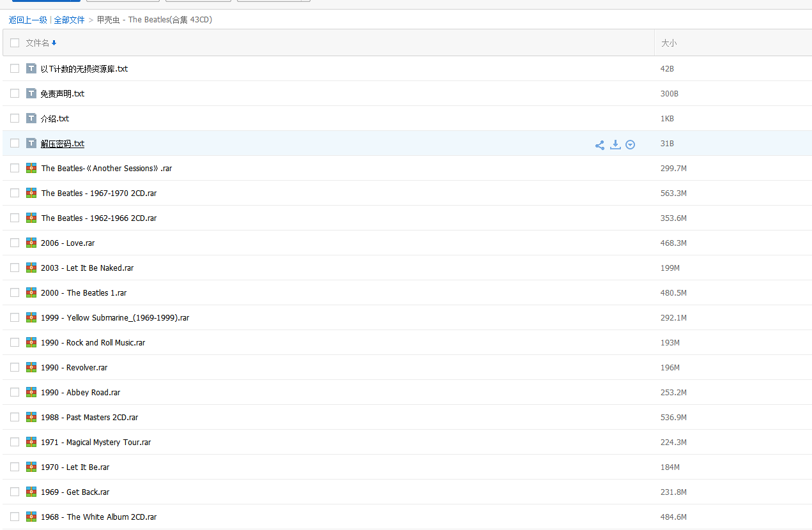Click rar icon of Another Sessions archive

[x=31, y=168]
